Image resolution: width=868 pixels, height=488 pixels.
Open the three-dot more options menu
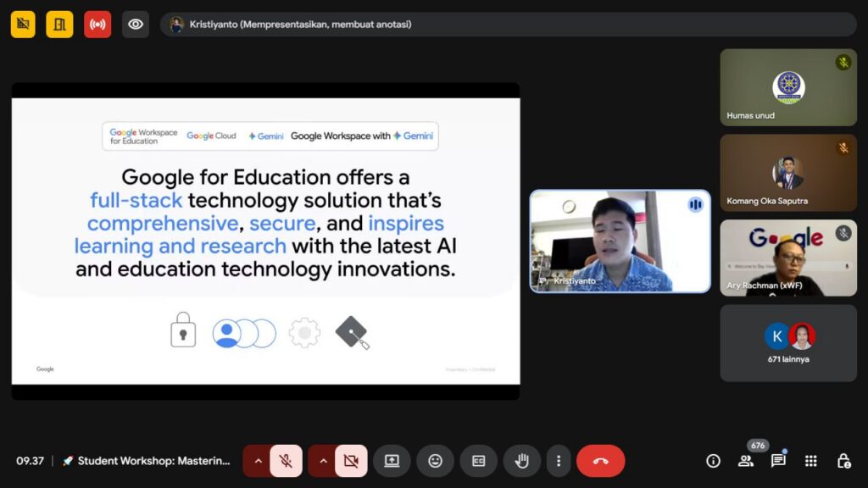tap(558, 461)
